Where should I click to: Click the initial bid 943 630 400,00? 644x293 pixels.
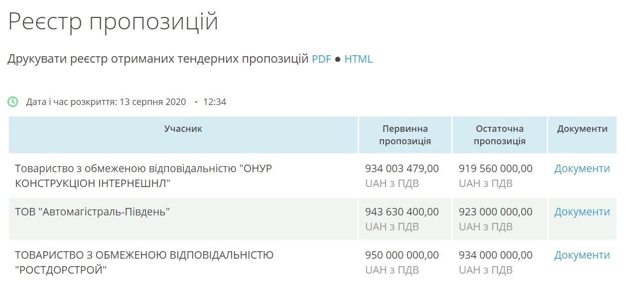(x=402, y=212)
